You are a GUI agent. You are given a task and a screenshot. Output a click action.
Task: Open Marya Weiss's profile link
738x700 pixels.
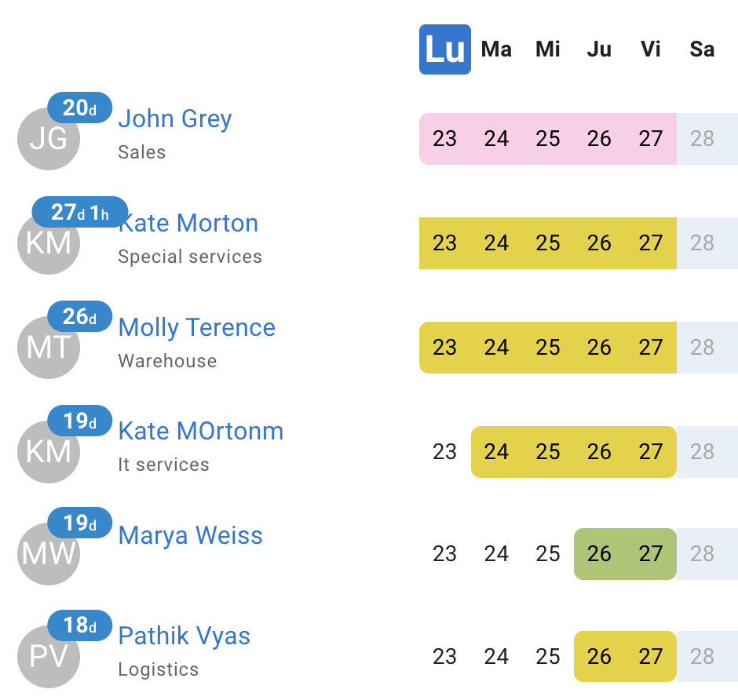191,536
